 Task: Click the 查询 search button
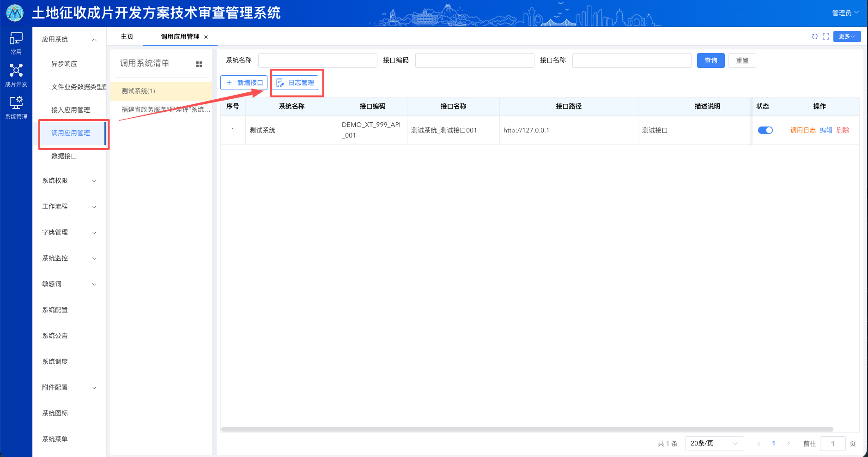(x=711, y=60)
